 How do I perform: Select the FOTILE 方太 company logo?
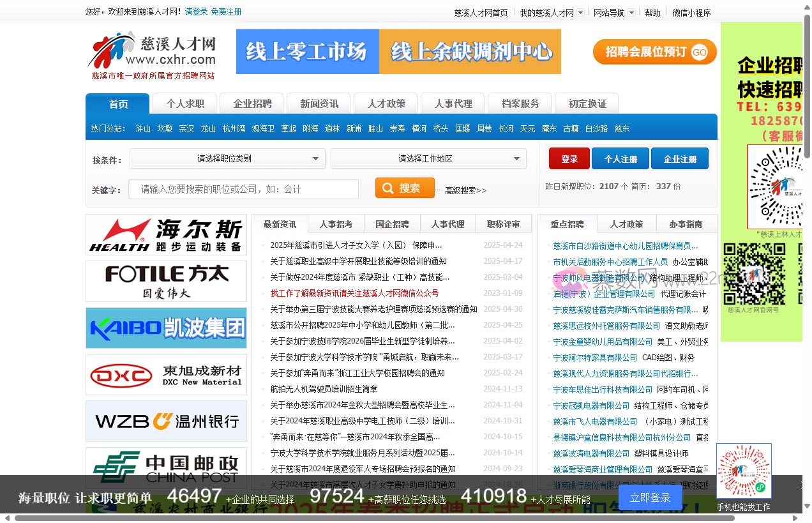point(166,281)
